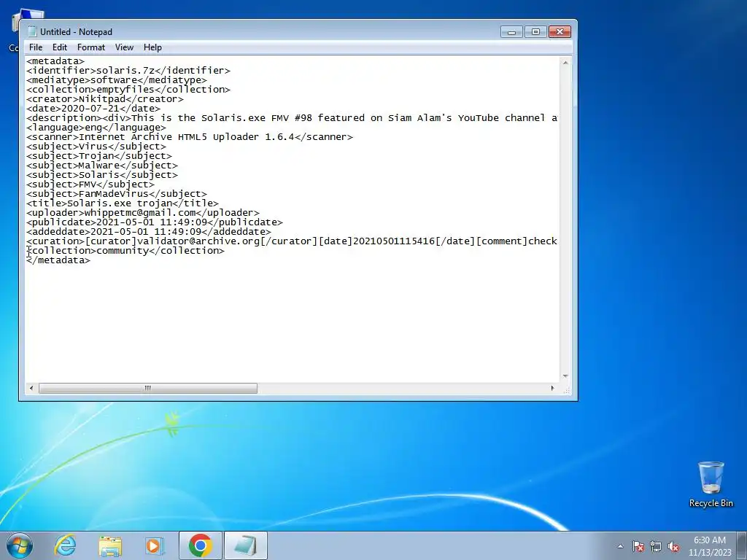Click the closing /metadata tag line
747x560 pixels.
[58, 260]
